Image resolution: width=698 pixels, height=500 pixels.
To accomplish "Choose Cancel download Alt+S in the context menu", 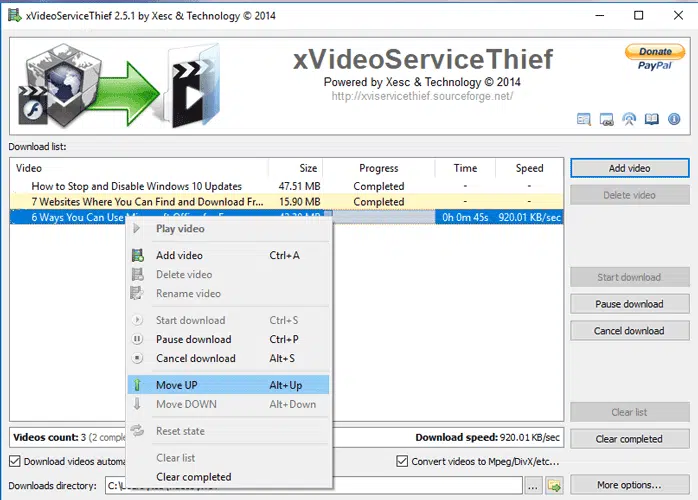I will coord(228,359).
